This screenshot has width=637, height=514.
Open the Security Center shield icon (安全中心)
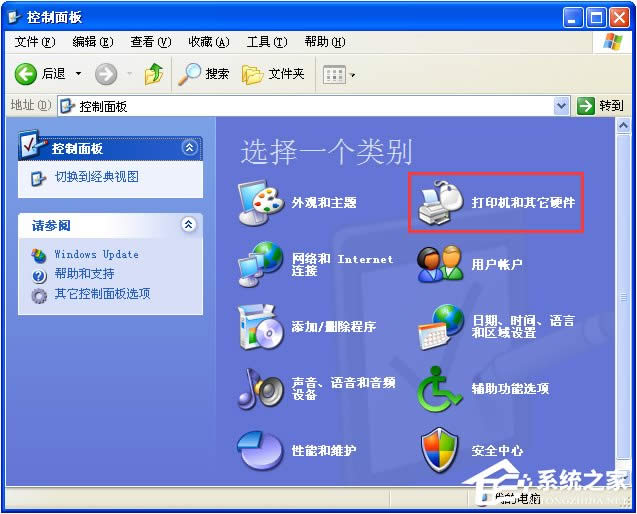(441, 450)
